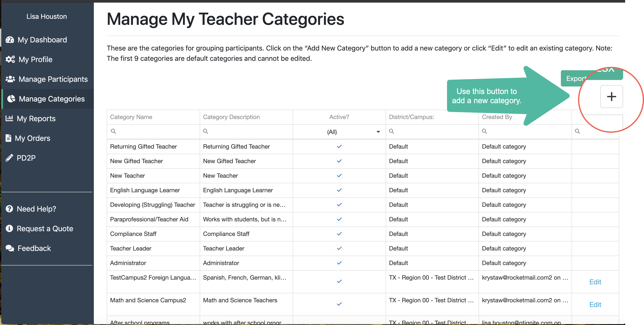Image resolution: width=644 pixels, height=325 pixels.
Task: Open the Feedback menu item
Action: point(34,248)
